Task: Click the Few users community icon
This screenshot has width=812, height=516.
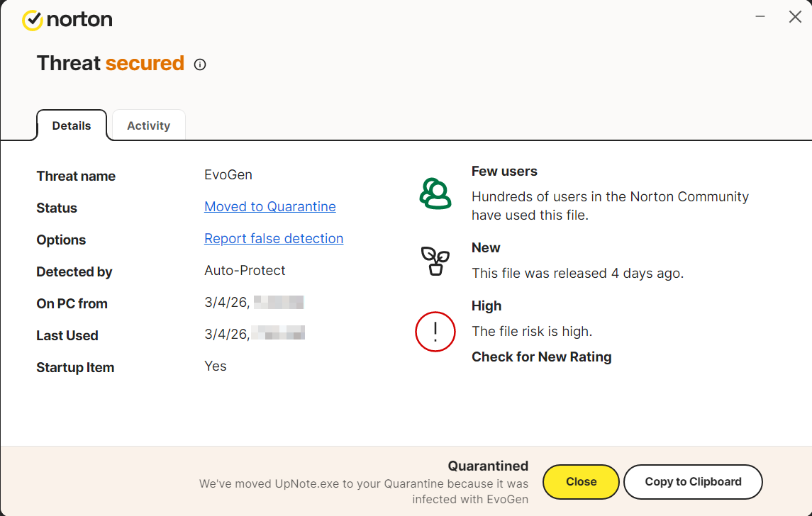Action: pos(435,193)
